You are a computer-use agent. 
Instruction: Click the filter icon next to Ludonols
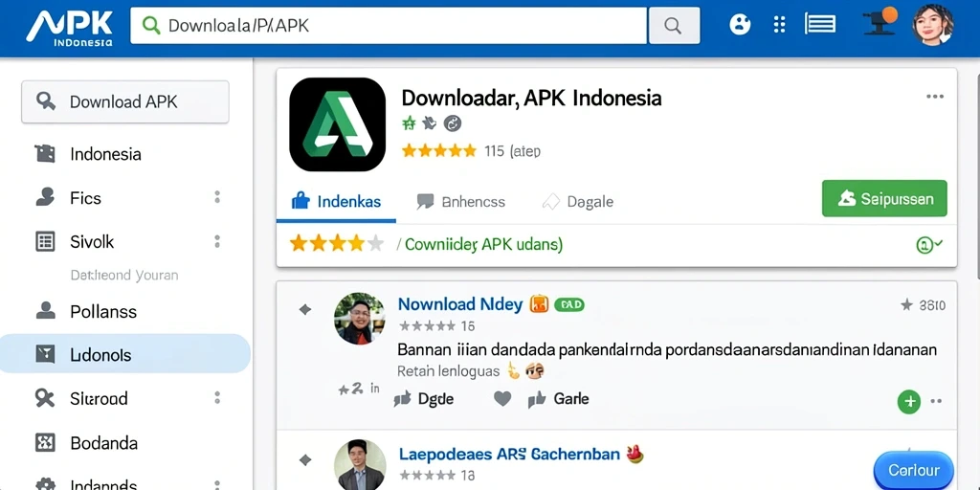(x=45, y=354)
